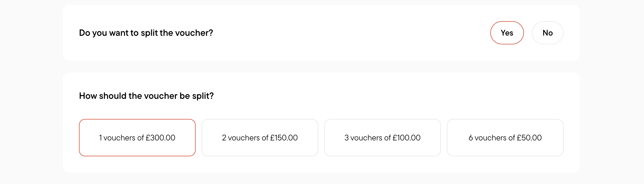Select 6 vouchers of £50.00
This screenshot has height=184, width=644.
(505, 138)
